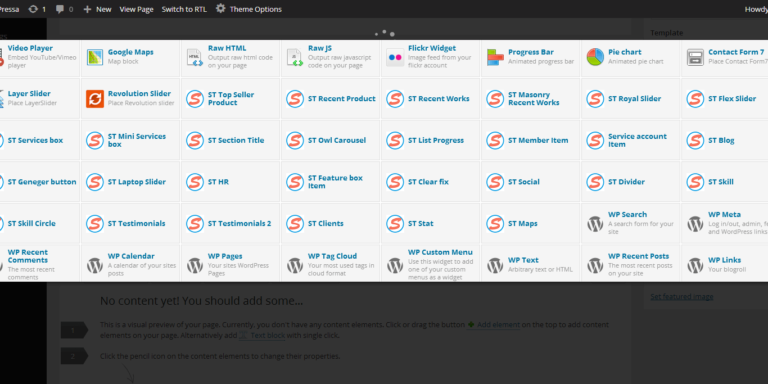Click ST Top Seller Product icon
Screen dimensions: 768x384
tap(195, 98)
